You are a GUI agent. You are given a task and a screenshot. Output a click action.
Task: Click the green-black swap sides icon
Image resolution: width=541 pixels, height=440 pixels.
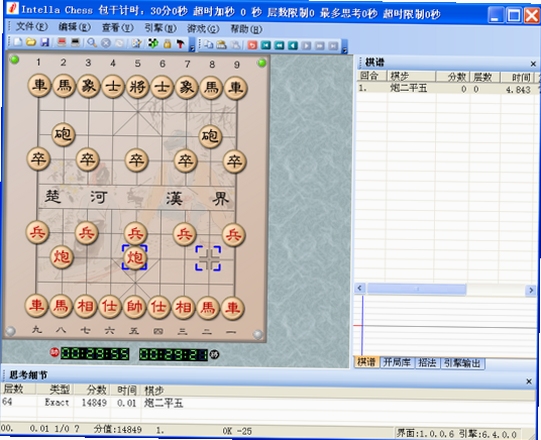(x=153, y=43)
